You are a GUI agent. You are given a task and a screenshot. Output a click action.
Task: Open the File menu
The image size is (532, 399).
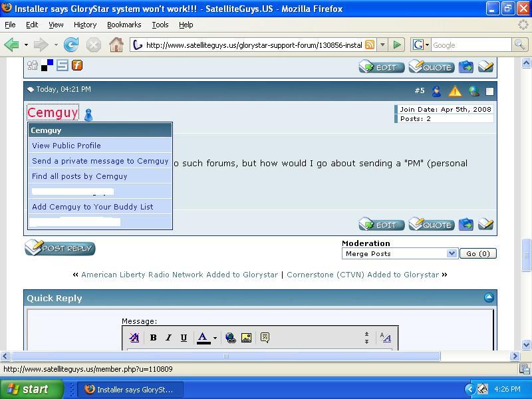click(x=10, y=25)
